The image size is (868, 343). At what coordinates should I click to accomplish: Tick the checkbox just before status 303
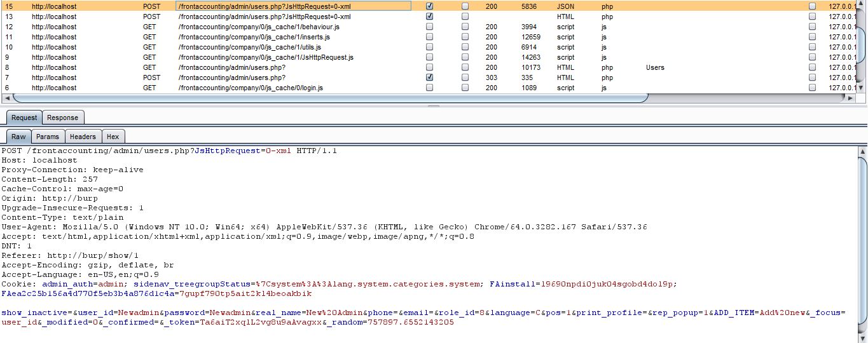point(465,77)
